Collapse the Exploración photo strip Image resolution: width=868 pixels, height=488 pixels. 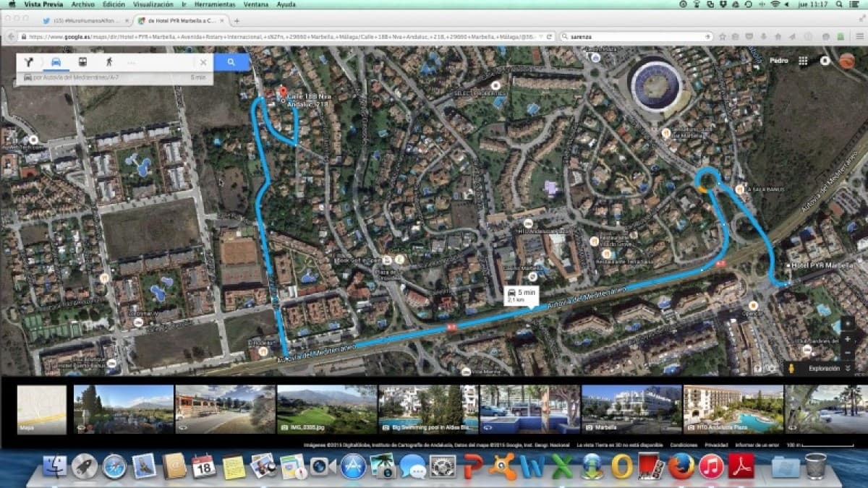pyautogui.click(x=847, y=369)
